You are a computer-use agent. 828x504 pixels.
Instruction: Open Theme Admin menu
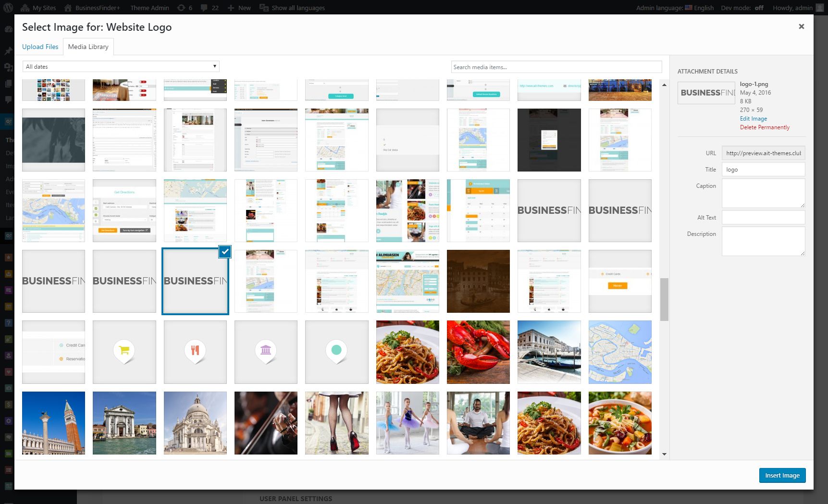pos(149,8)
